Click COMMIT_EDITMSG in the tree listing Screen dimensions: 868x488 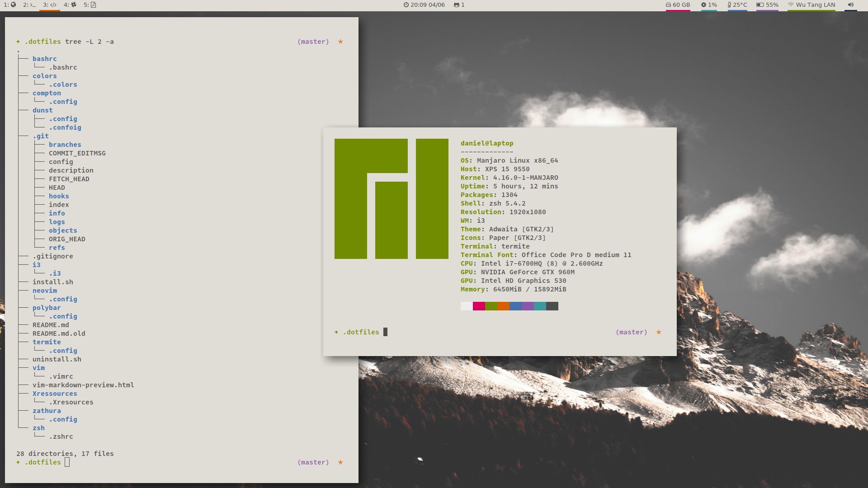pos(77,153)
